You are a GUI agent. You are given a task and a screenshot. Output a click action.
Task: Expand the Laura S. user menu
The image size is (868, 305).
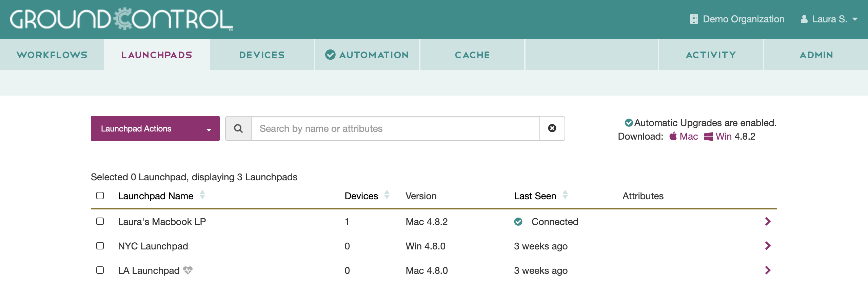(829, 19)
